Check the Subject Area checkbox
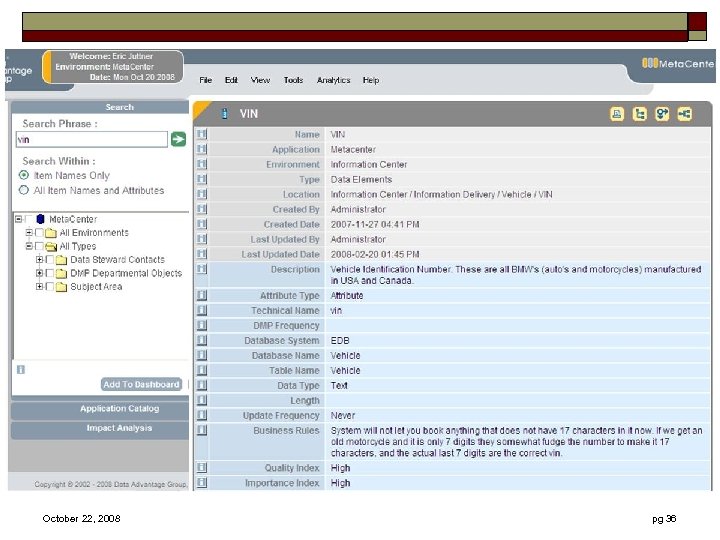Screen dimensions: 720x540 50,287
